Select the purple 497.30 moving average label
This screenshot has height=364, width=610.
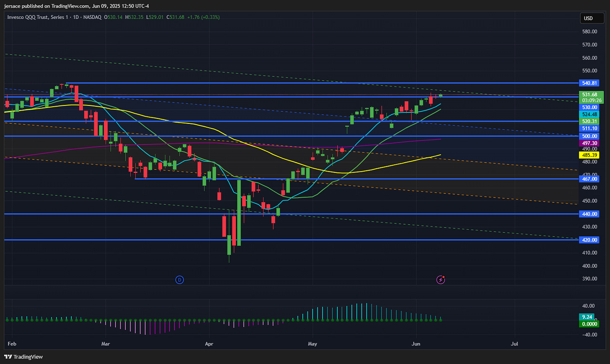coord(589,143)
